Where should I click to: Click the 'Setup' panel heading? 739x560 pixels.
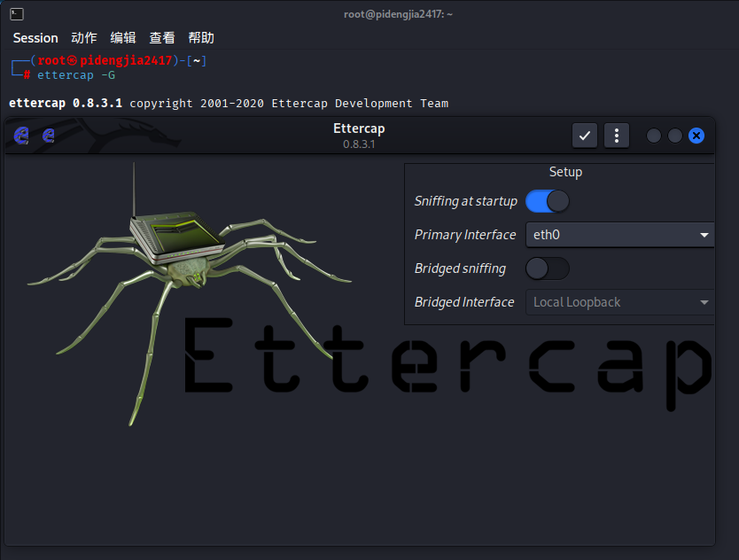coord(565,172)
